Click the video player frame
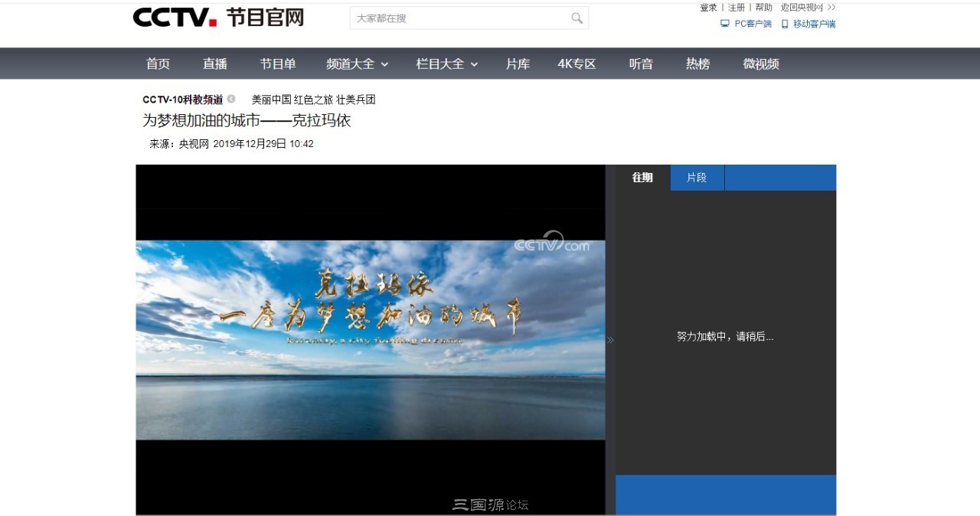Viewport: 980px width, 516px height. coord(371,340)
